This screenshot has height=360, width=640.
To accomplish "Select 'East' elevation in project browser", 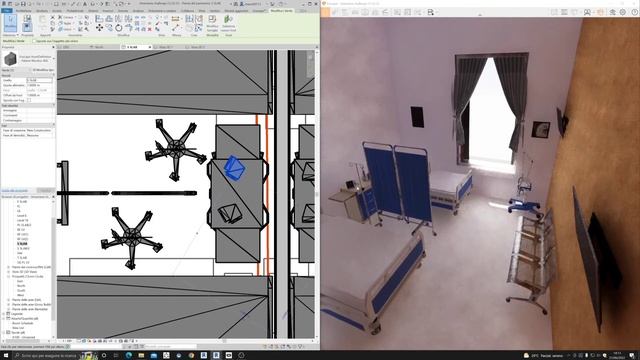I will point(20,281).
